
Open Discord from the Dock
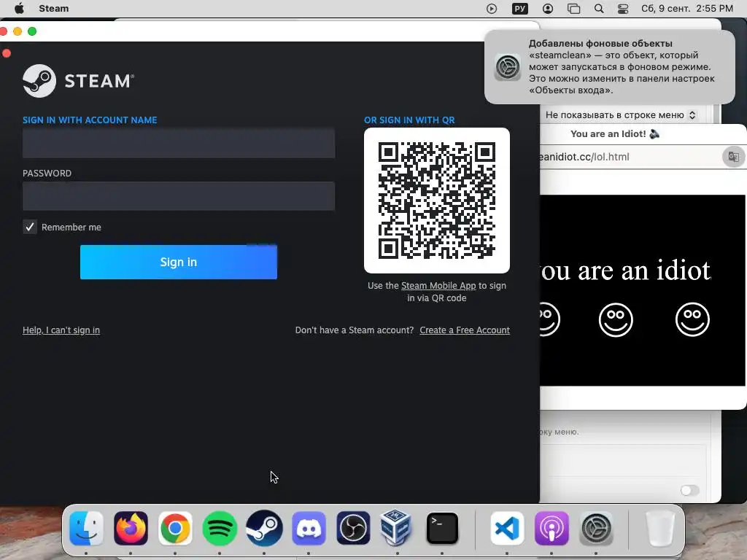click(x=309, y=528)
